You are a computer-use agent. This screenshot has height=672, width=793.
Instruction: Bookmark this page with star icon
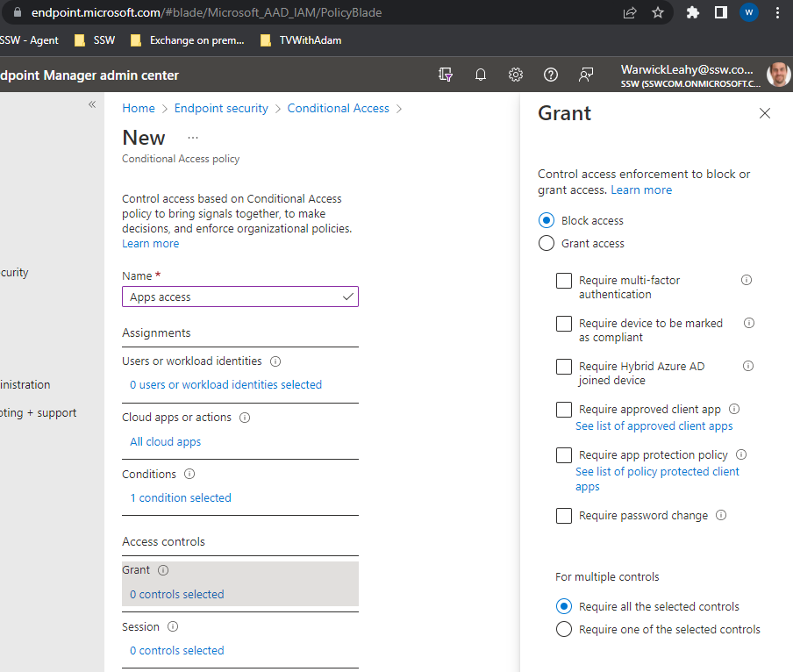coord(658,12)
